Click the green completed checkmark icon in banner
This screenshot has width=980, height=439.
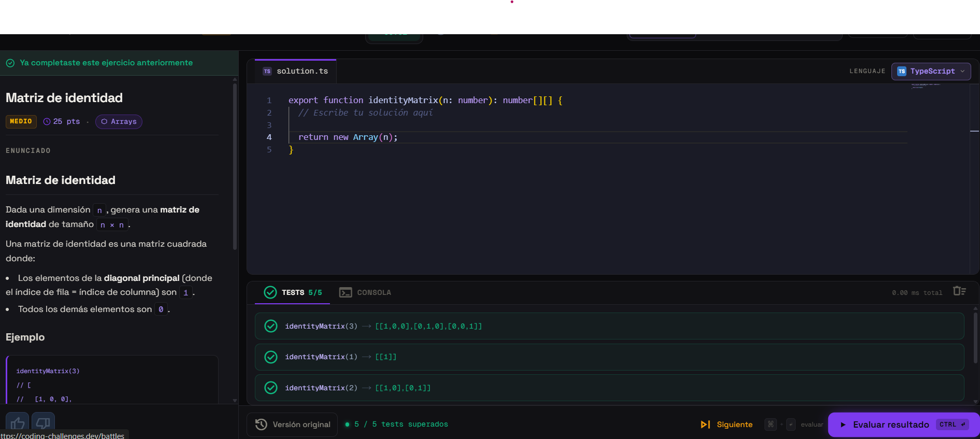pos(10,63)
